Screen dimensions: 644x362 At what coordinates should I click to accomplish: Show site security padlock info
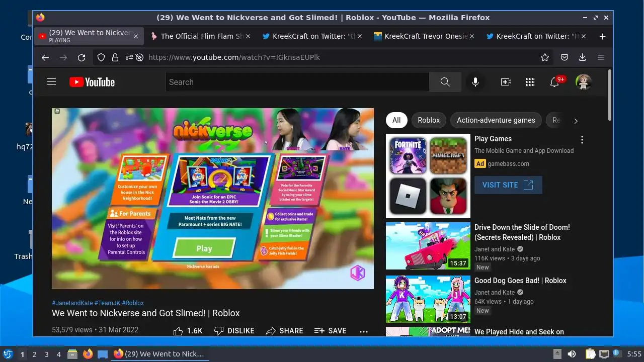[115, 57]
